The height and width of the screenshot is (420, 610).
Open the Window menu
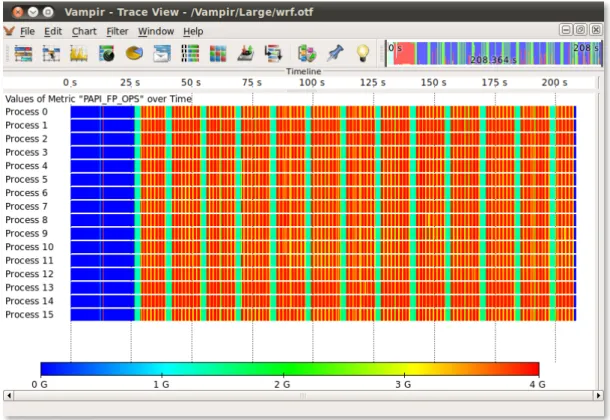156,31
